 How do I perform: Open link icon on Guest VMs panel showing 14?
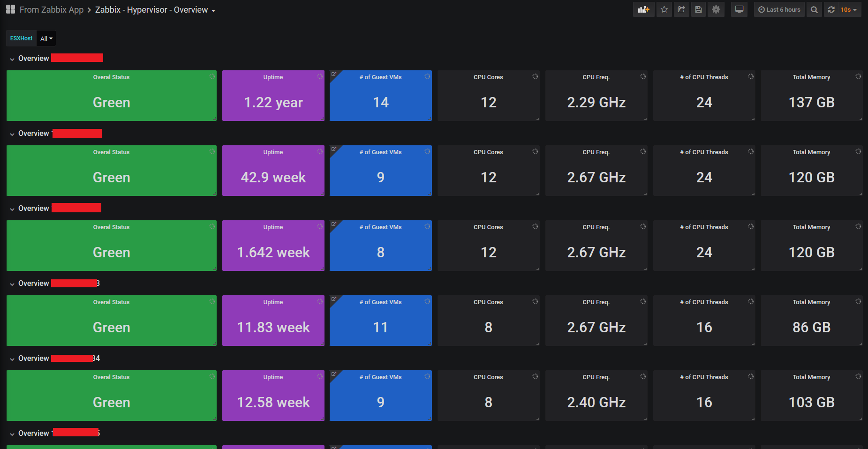(334, 74)
